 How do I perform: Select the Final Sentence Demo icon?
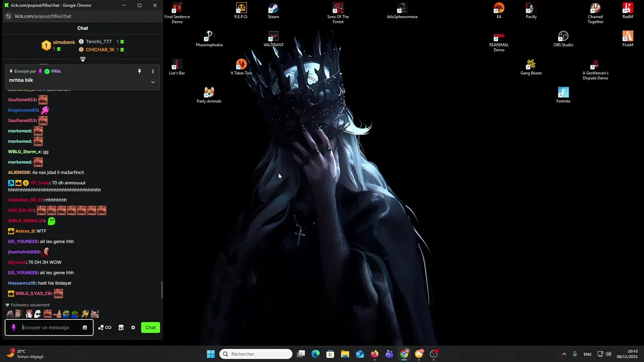click(177, 13)
